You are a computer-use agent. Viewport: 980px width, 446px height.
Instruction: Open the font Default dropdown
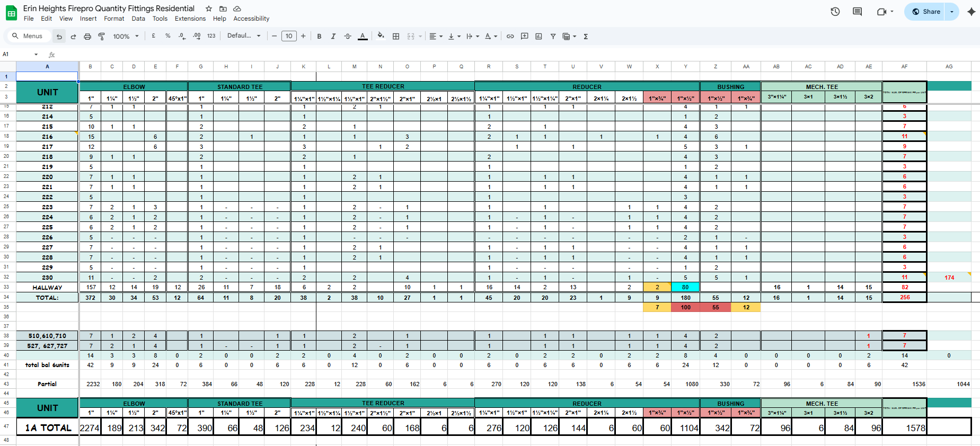point(244,36)
